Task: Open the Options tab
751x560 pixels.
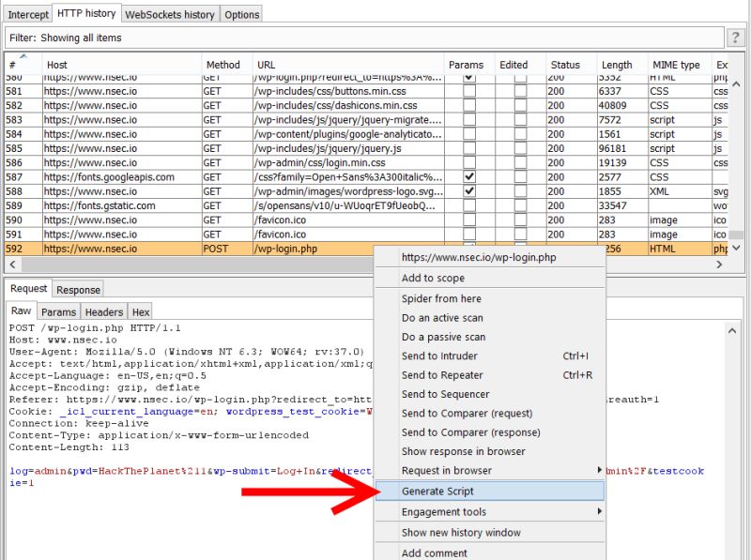Action: coord(242,14)
